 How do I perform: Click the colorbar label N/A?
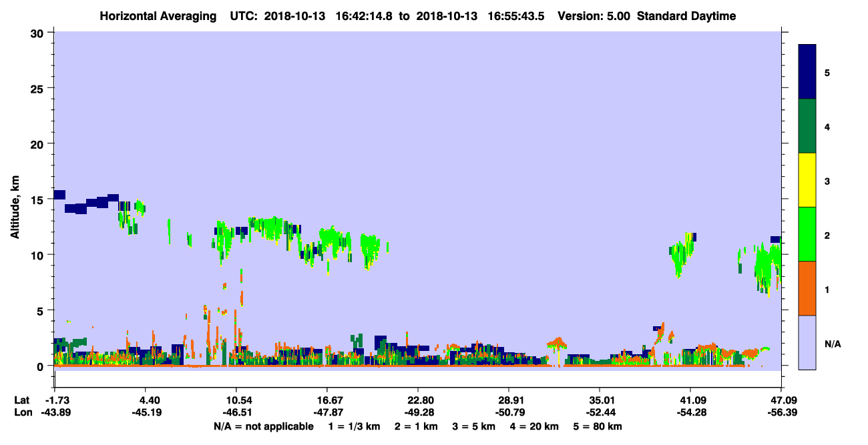pyautogui.click(x=832, y=344)
